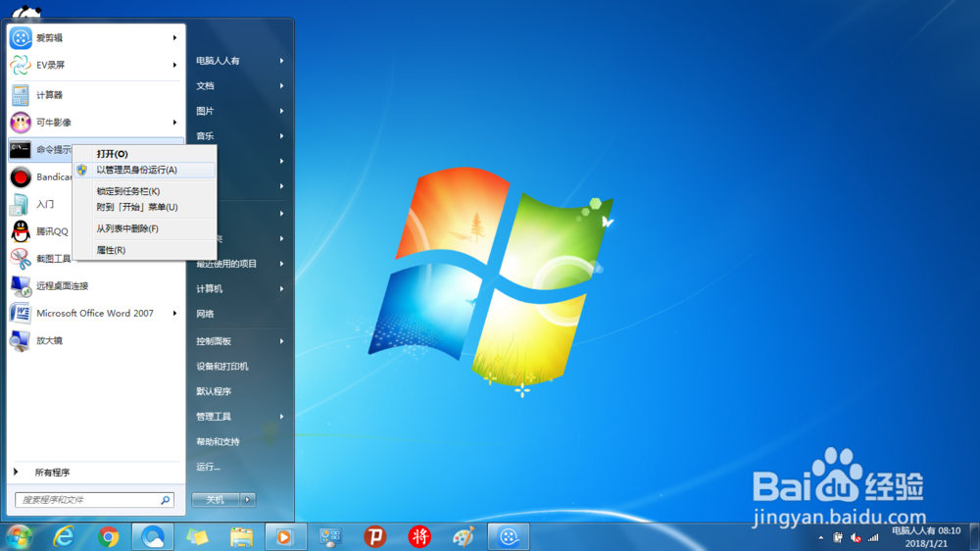Expand 可牛影像 jump list arrow
The image size is (980, 551).
[x=174, y=123]
